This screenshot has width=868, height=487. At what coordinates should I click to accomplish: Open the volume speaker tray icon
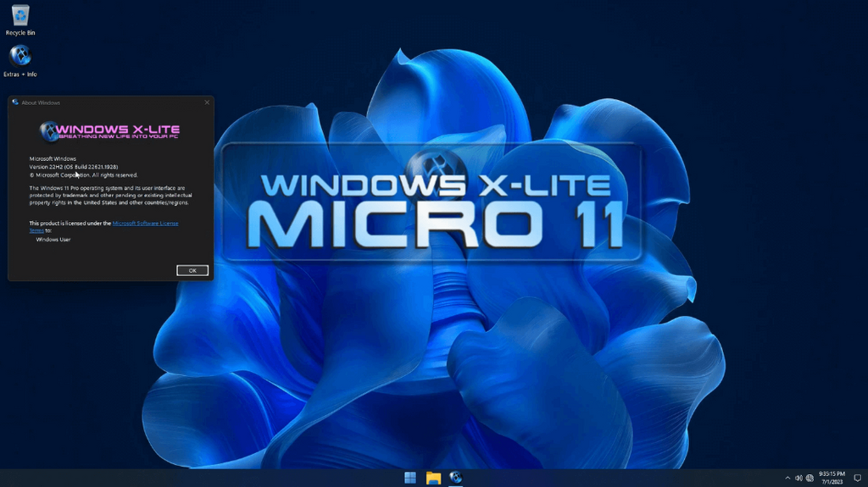point(798,478)
